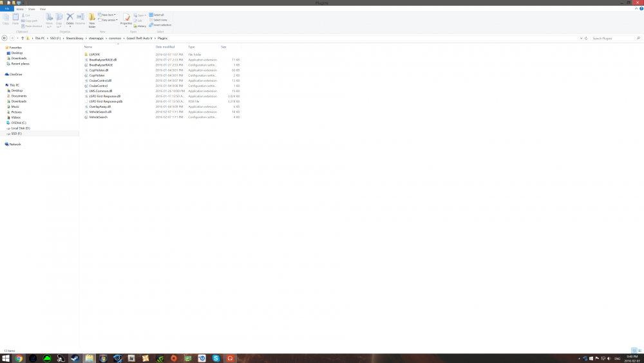The width and height of the screenshot is (644, 363).
Task: Click Select none in the ribbon
Action: [x=158, y=20]
